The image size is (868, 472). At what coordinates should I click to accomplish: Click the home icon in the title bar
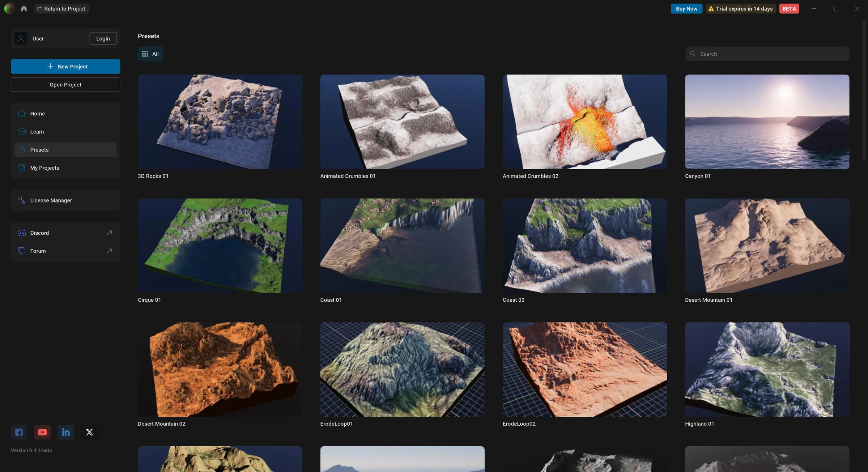(24, 8)
